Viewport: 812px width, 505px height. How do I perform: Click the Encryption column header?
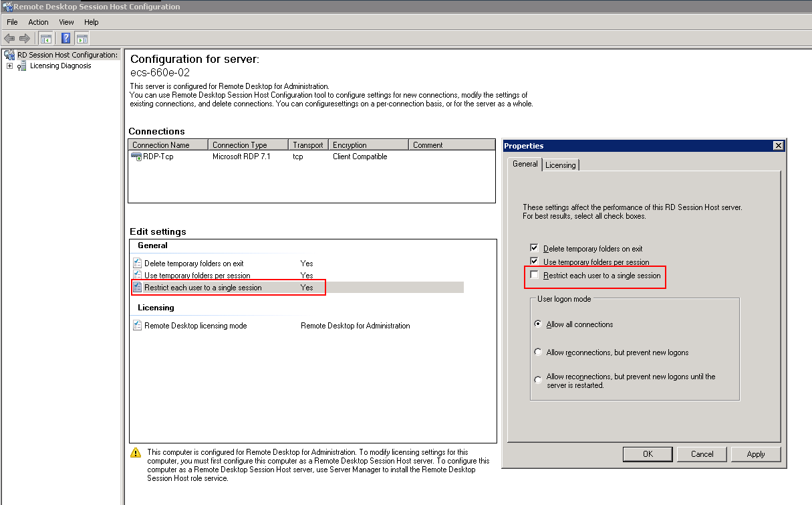(368, 144)
